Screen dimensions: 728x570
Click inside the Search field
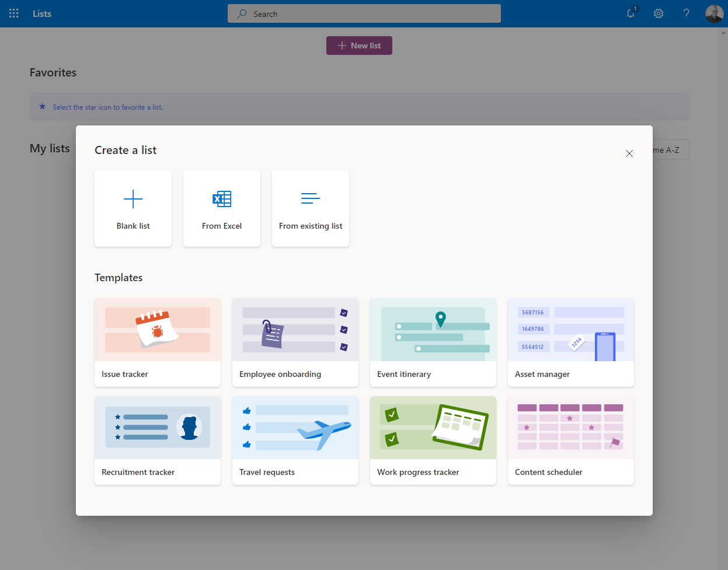(x=364, y=13)
